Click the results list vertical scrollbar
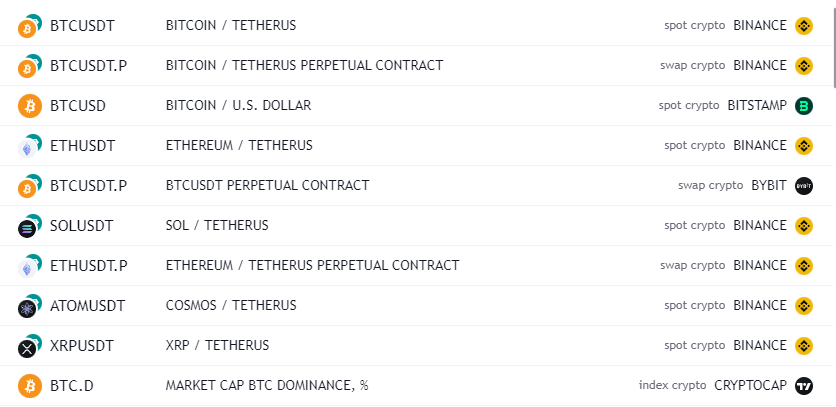Image resolution: width=836 pixels, height=407 pixels. pyautogui.click(x=831, y=45)
